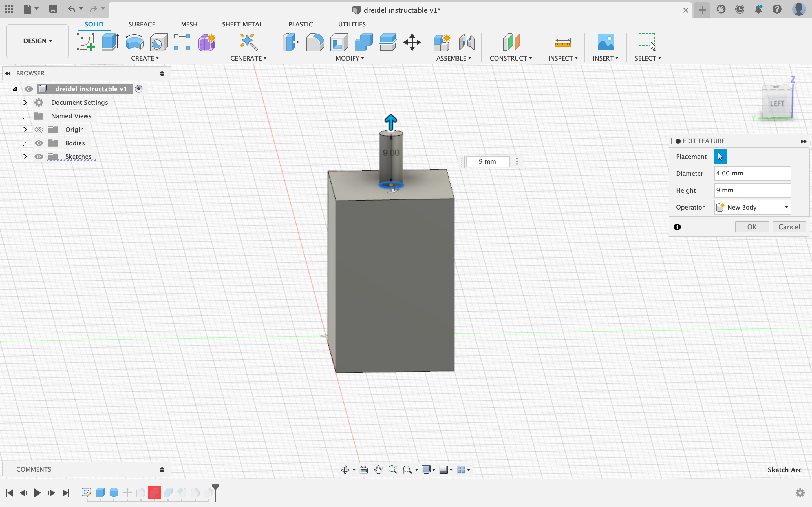This screenshot has height=507, width=812.
Task: Expand the Named Views folder
Action: pyautogui.click(x=24, y=116)
